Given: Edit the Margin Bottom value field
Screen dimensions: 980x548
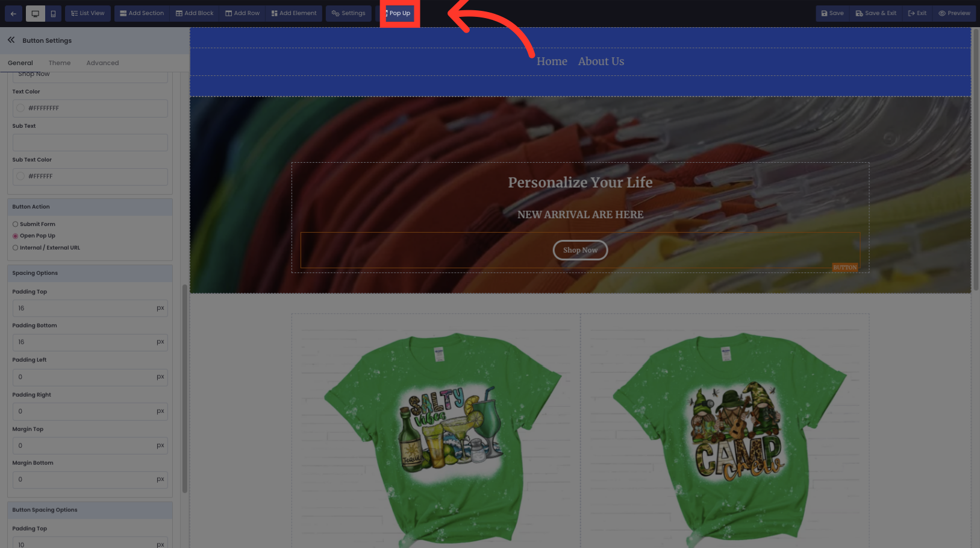Looking at the screenshot, I should (90, 480).
